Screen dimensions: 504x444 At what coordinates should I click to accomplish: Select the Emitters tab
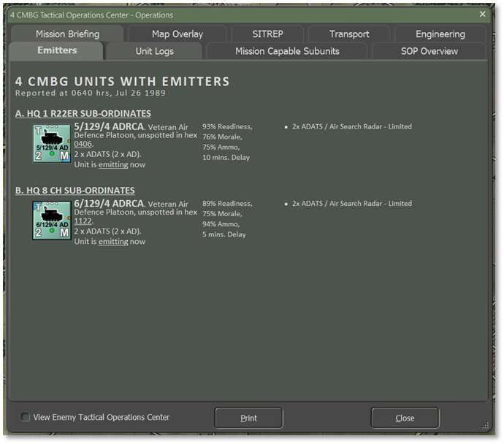pos(57,51)
